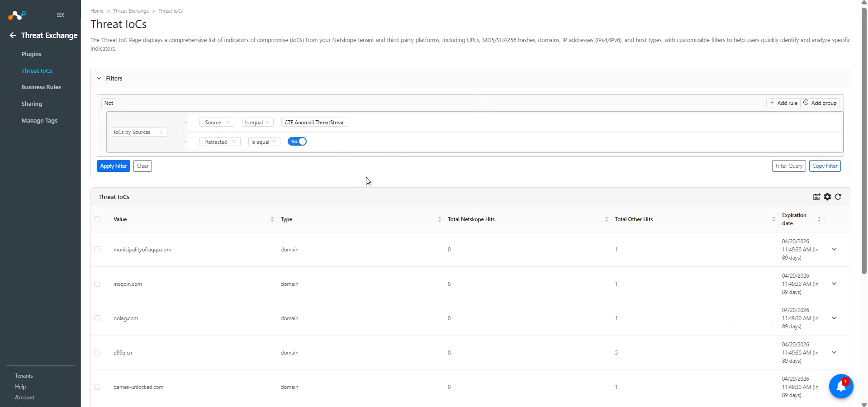This screenshot has height=407, width=868.
Task: Open the Retracted field dropdown
Action: click(220, 142)
